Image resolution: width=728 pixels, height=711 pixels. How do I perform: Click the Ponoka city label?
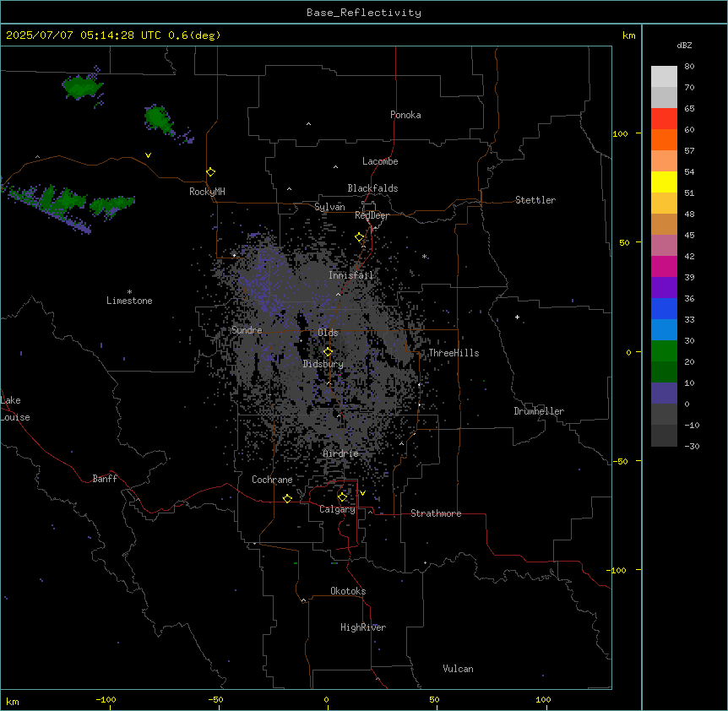click(x=405, y=115)
